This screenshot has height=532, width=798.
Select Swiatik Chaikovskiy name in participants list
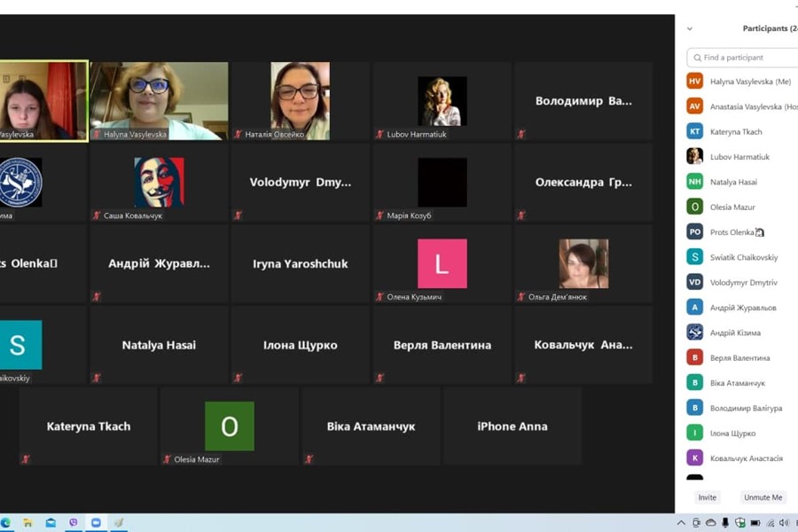744,258
